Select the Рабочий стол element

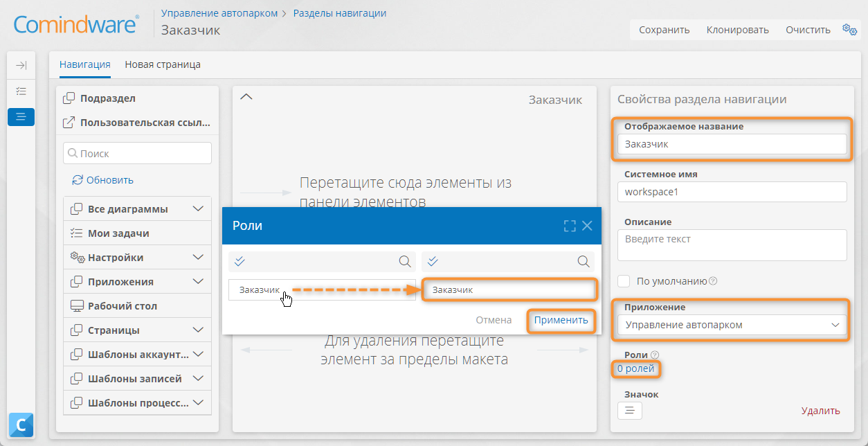[137, 306]
